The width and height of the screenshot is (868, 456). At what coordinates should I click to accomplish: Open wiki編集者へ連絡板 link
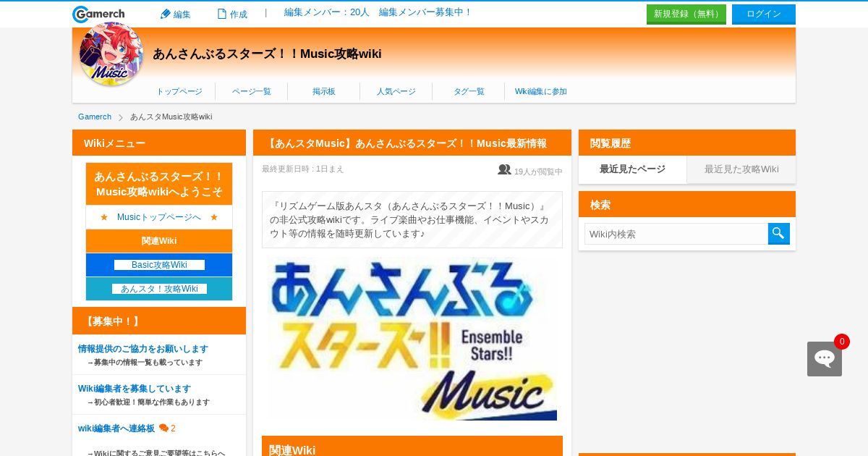point(116,428)
